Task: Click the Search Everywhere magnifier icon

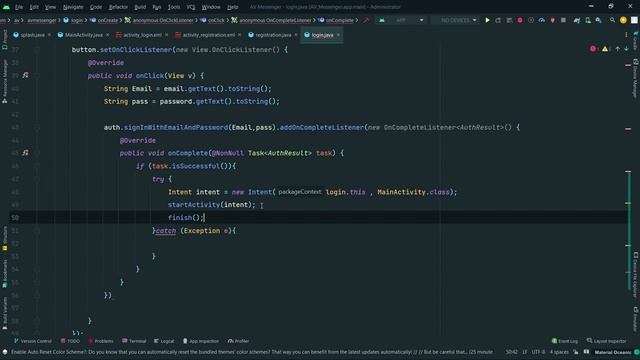Action: pos(612,20)
